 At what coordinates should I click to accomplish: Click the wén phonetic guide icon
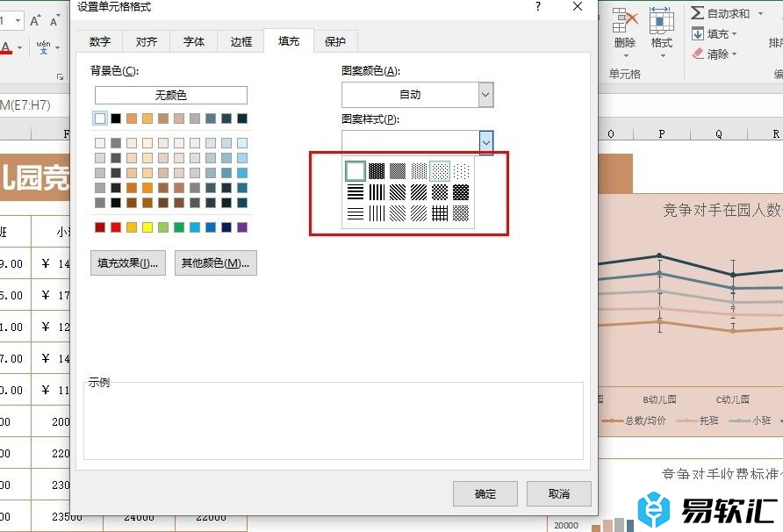(x=43, y=47)
